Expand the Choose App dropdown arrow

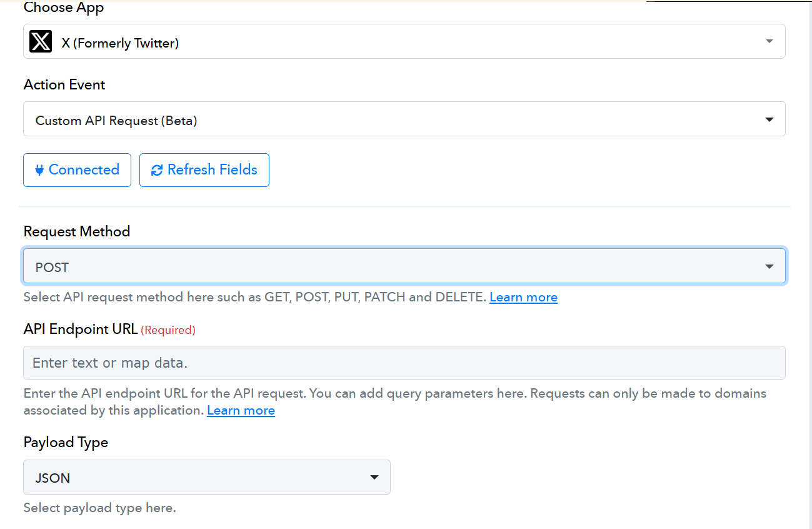769,41
